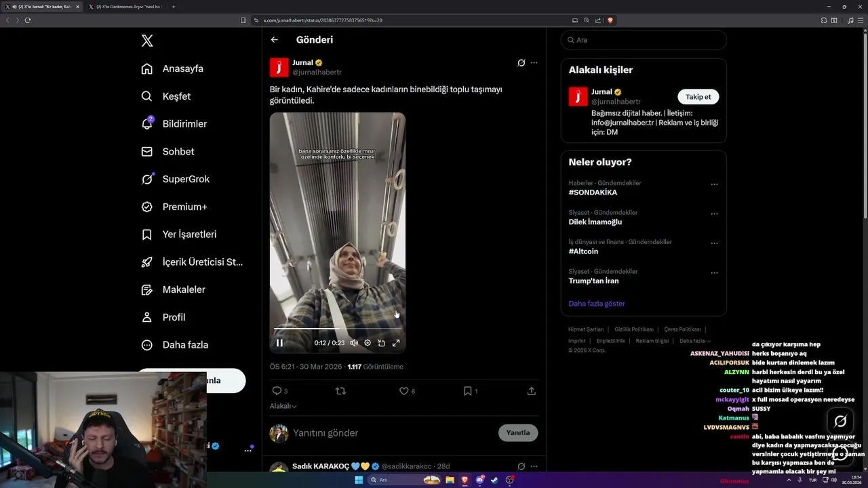Follow Jurnal with Takip et
868x488 pixels.
coord(698,97)
